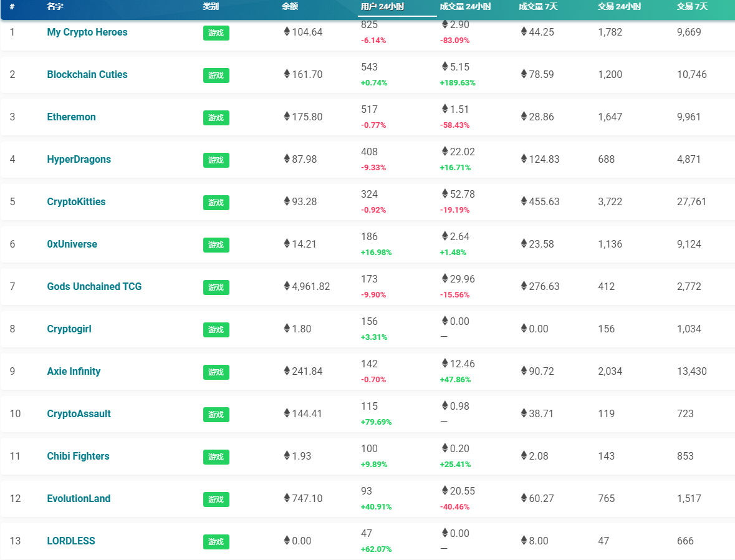Click the 10,746 seven-day transactions value
The width and height of the screenshot is (735, 560).
(691, 75)
